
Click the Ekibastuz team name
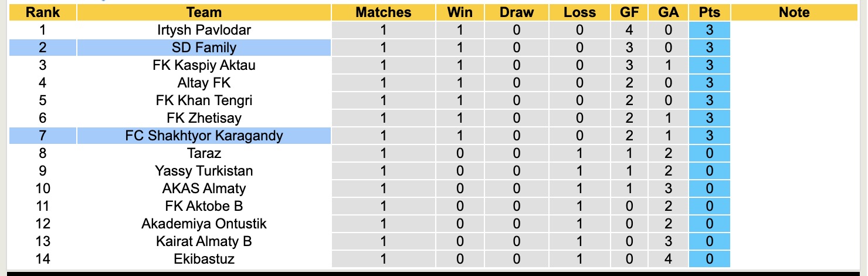204,258
